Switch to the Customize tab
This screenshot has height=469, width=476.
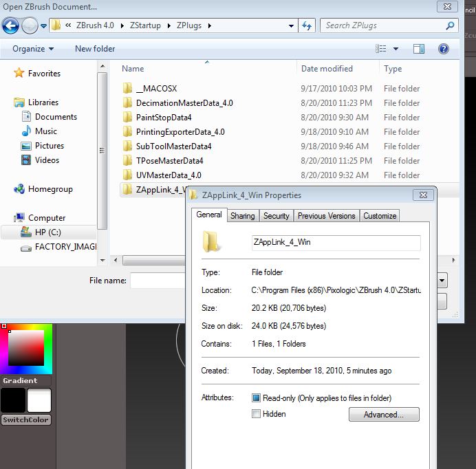[x=380, y=216]
